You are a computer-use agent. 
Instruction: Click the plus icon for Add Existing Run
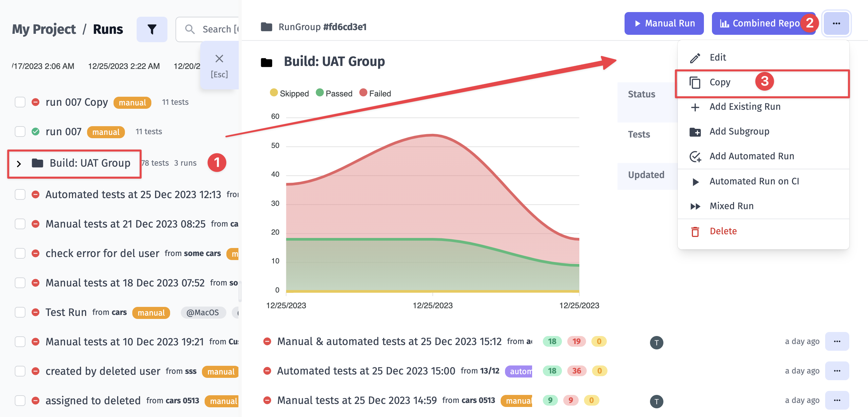click(695, 107)
